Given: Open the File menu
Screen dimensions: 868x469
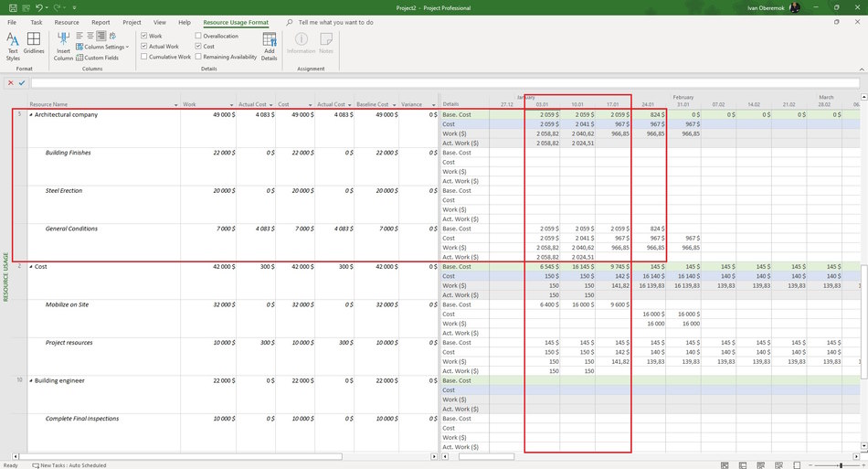Looking at the screenshot, I should click(x=12, y=22).
